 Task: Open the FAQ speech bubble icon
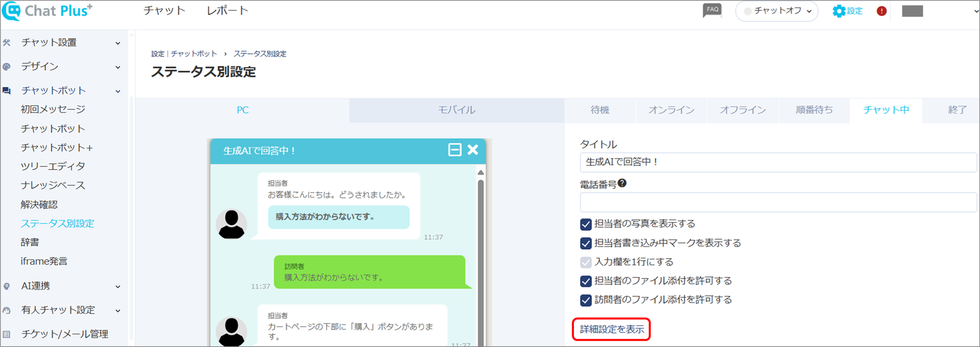712,10
